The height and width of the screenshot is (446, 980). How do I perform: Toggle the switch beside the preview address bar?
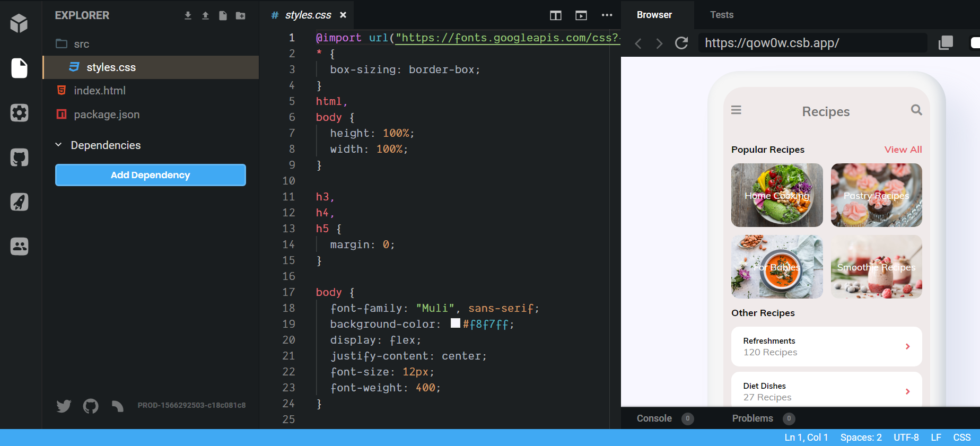(975, 43)
